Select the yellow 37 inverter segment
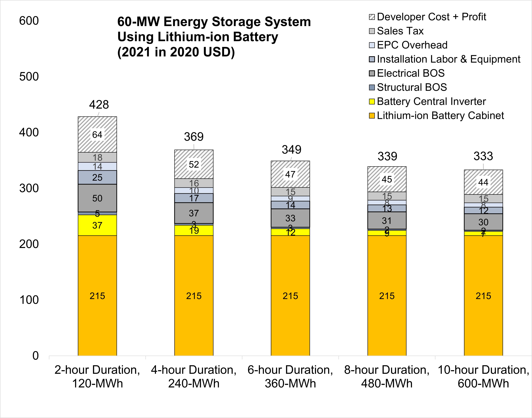Screen dimensions: 532x418 coord(97,225)
